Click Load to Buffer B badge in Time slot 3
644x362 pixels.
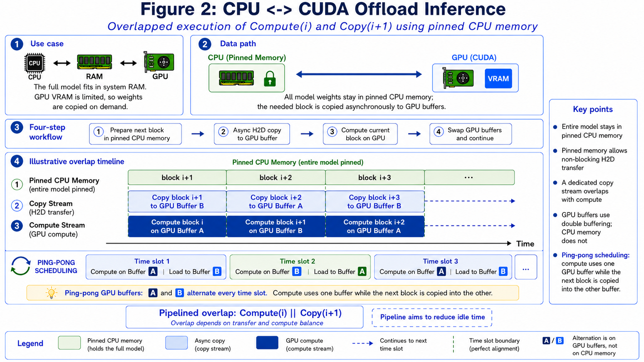click(503, 272)
